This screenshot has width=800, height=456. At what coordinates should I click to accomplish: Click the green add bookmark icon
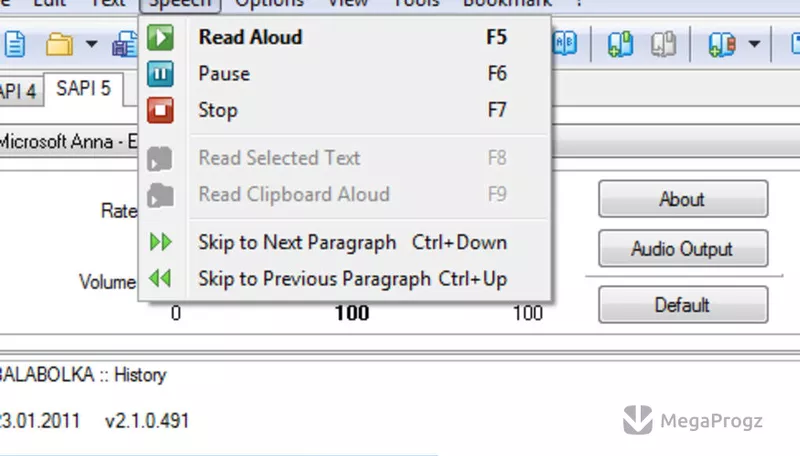pos(620,44)
